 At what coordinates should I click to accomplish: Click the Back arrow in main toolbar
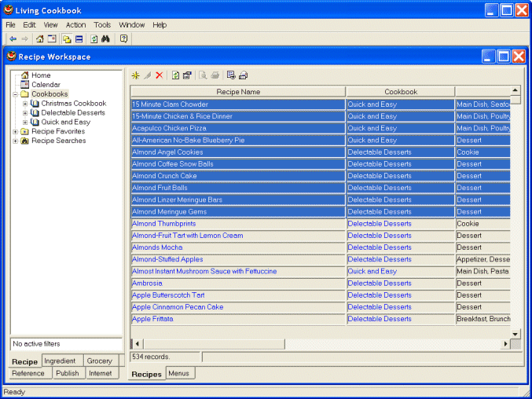[x=13, y=39]
